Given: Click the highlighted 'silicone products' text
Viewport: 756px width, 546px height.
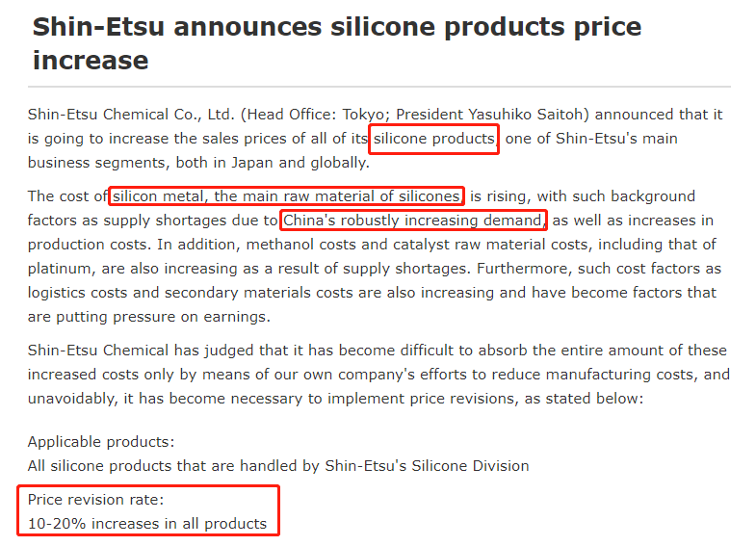Looking at the screenshot, I should click(434, 139).
